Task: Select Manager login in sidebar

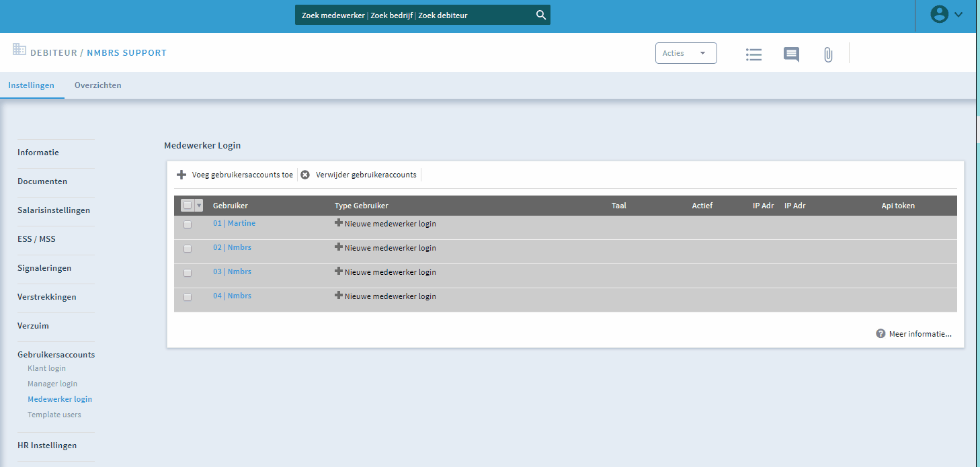Action: coord(52,384)
